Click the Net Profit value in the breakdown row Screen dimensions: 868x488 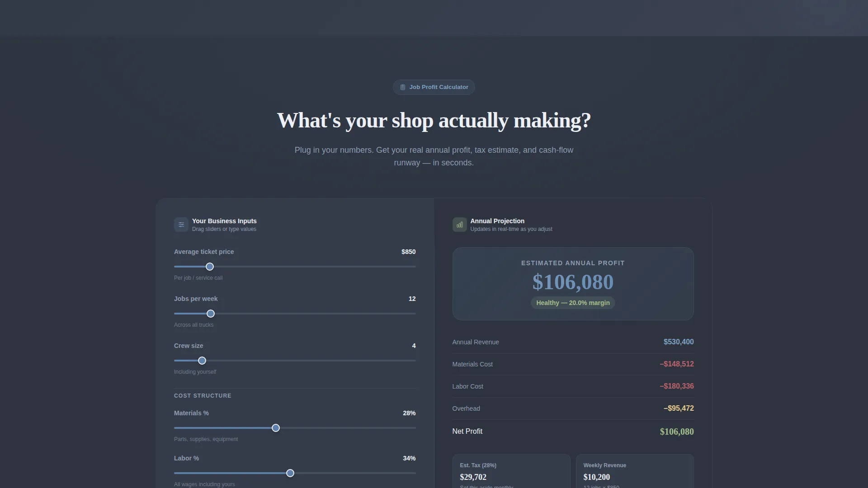pos(676,432)
